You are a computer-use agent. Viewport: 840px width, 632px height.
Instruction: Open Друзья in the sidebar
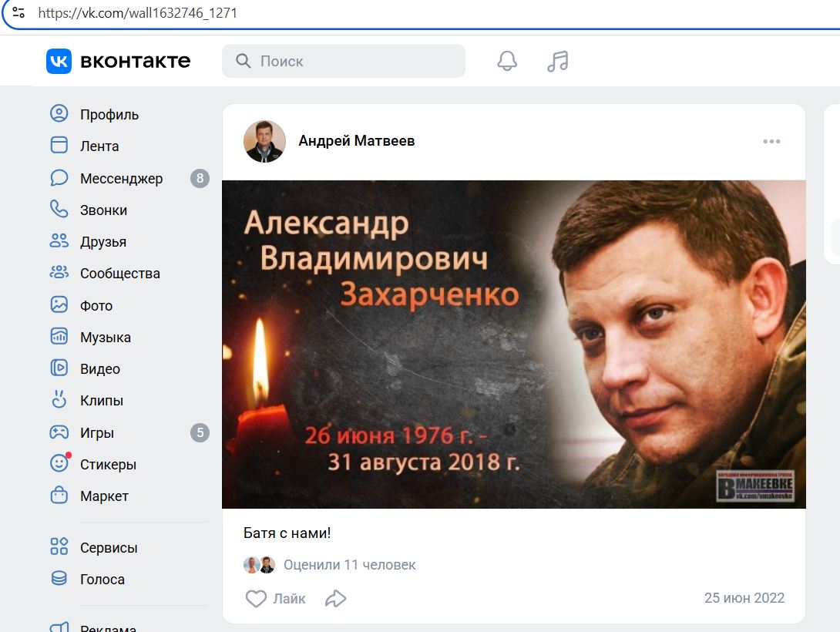(x=103, y=241)
